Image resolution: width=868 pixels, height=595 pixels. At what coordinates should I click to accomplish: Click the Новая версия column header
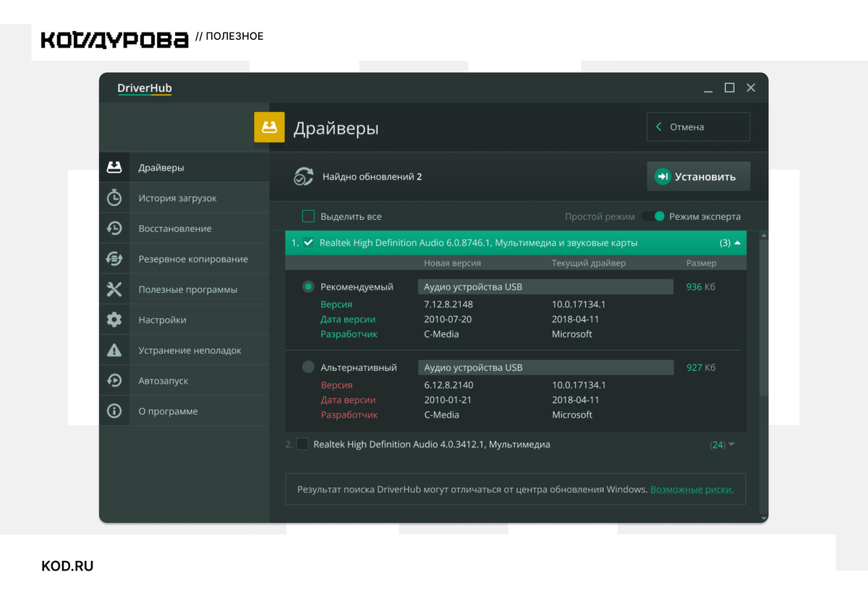click(452, 263)
